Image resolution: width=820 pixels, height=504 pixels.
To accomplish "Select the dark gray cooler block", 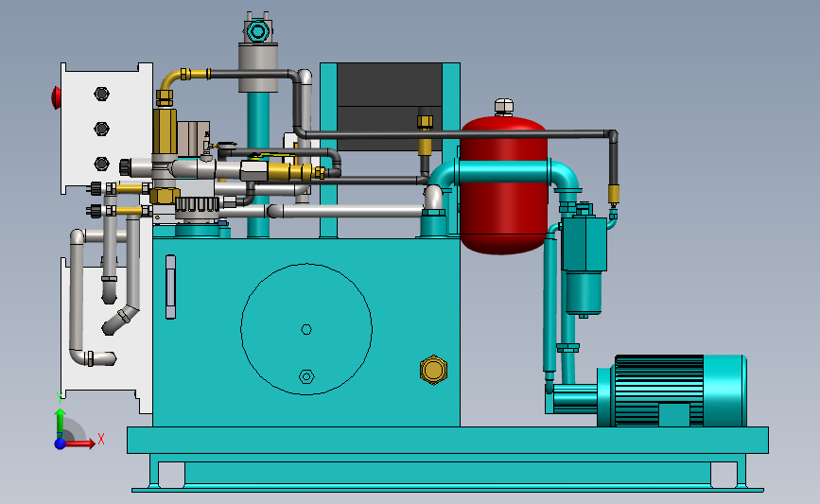I will (x=390, y=106).
